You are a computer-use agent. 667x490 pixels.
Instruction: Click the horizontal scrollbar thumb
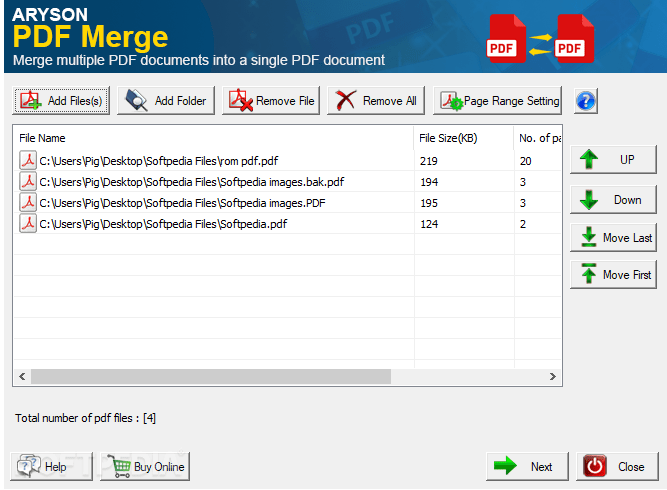click(211, 376)
